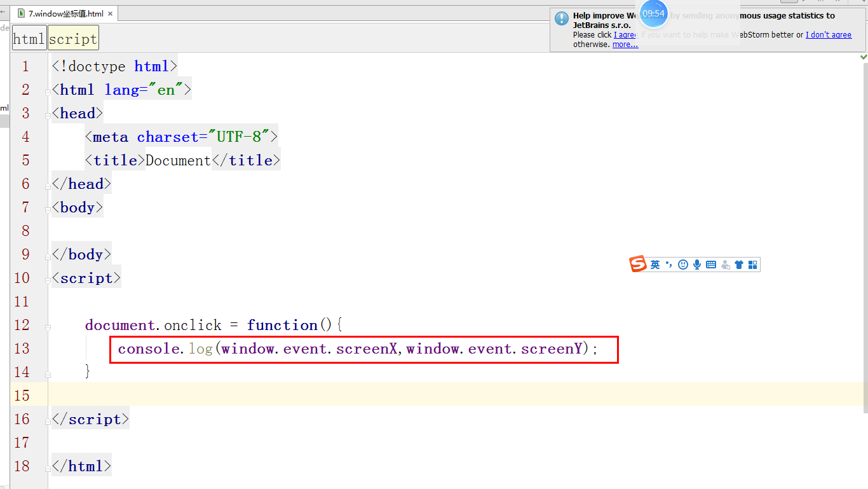
Task: Collapse the head tag fold on line 3
Action: point(48,115)
